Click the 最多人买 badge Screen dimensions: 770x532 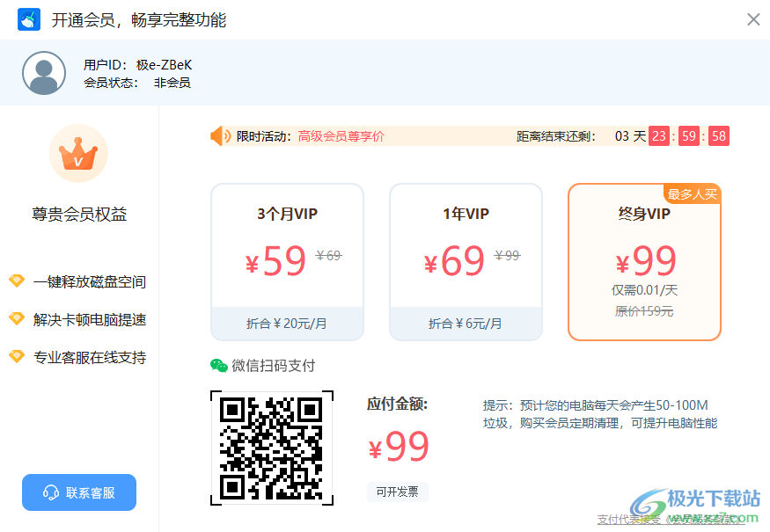coord(692,194)
